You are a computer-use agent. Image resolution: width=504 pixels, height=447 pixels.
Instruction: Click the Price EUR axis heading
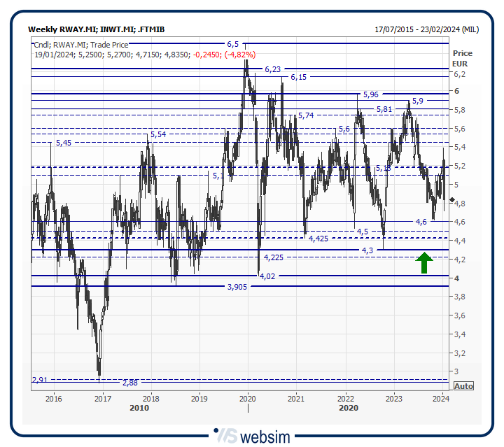[x=462, y=58]
